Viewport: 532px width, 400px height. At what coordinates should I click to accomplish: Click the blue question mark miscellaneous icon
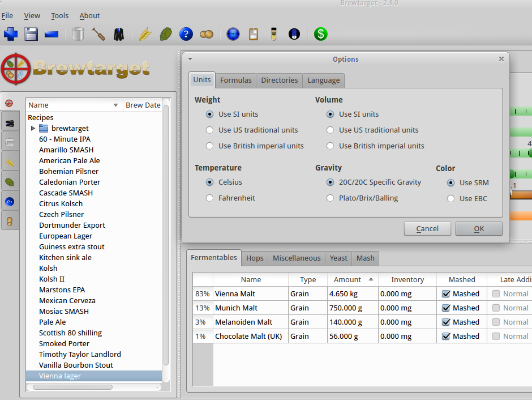186,34
